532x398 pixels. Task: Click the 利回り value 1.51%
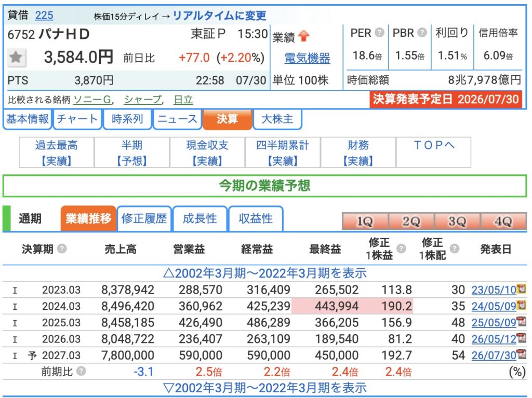click(453, 55)
